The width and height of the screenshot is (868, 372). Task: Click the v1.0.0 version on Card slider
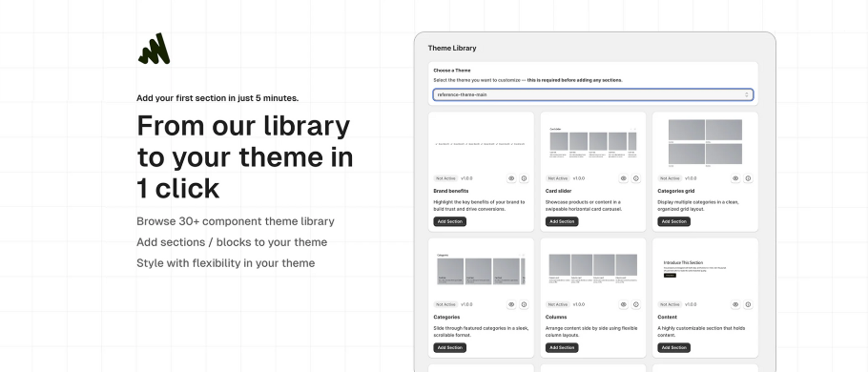pos(579,178)
